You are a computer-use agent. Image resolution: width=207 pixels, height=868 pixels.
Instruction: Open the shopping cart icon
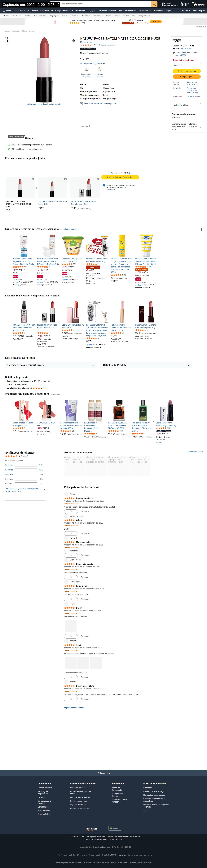click(x=199, y=4)
